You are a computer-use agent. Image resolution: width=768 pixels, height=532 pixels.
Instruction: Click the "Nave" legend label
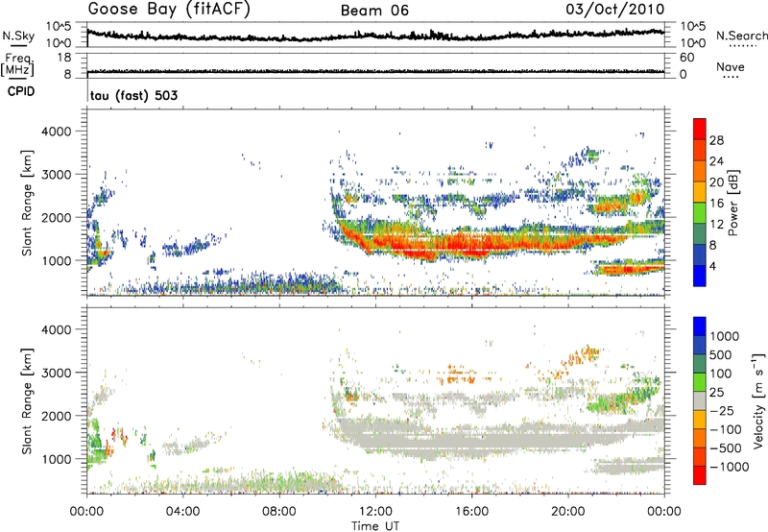731,66
